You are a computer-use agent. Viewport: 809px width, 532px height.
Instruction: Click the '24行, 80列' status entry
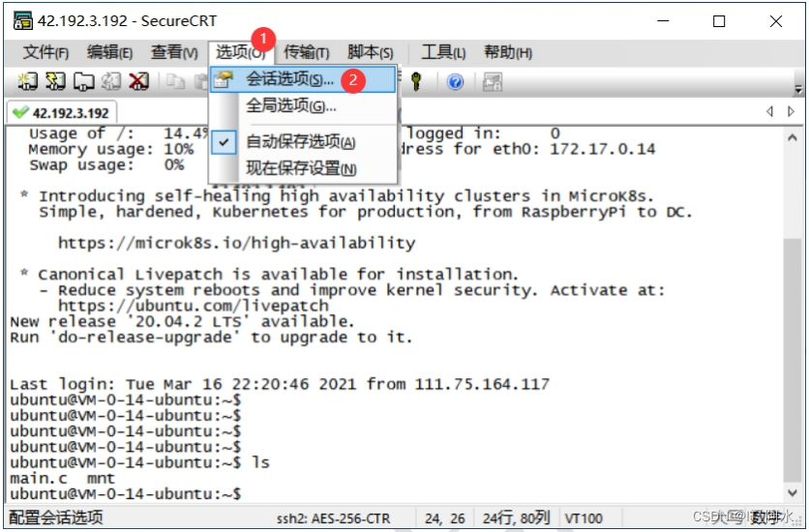[x=516, y=517]
